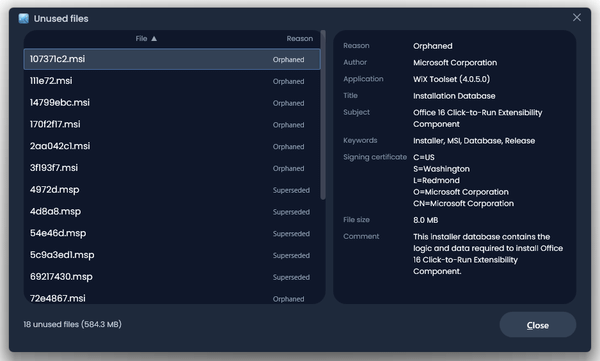This screenshot has width=600, height=361.
Task: Select the 72e4867.msi file
Action: (x=172, y=297)
